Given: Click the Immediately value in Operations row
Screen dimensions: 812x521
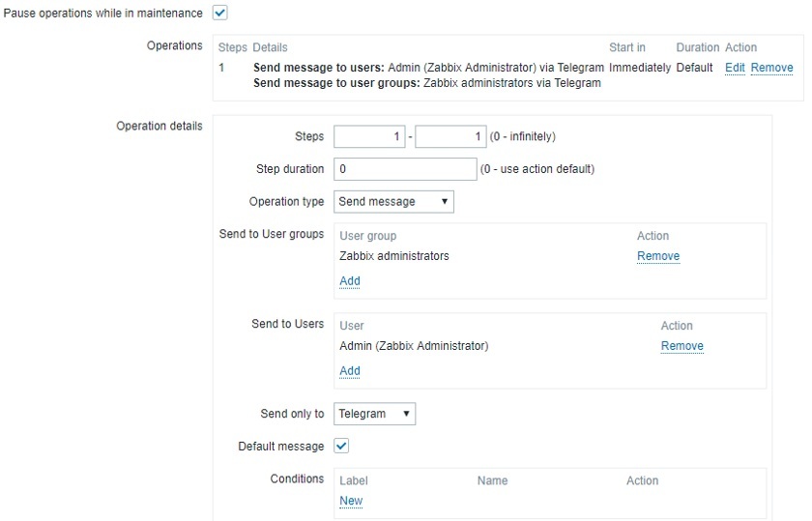Looking at the screenshot, I should 639,68.
